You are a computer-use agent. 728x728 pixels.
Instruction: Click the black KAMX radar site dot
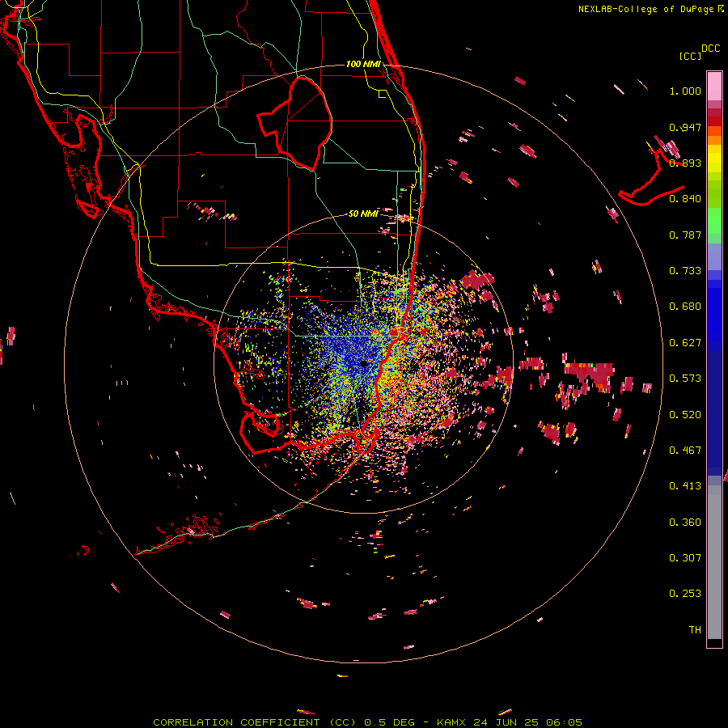pos(363,363)
